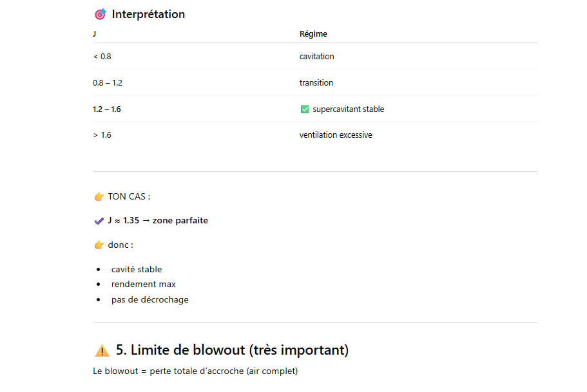The height and width of the screenshot is (392, 587).
Task: Click the purple check mark before J ≈ 1.35
Action: (x=99, y=221)
